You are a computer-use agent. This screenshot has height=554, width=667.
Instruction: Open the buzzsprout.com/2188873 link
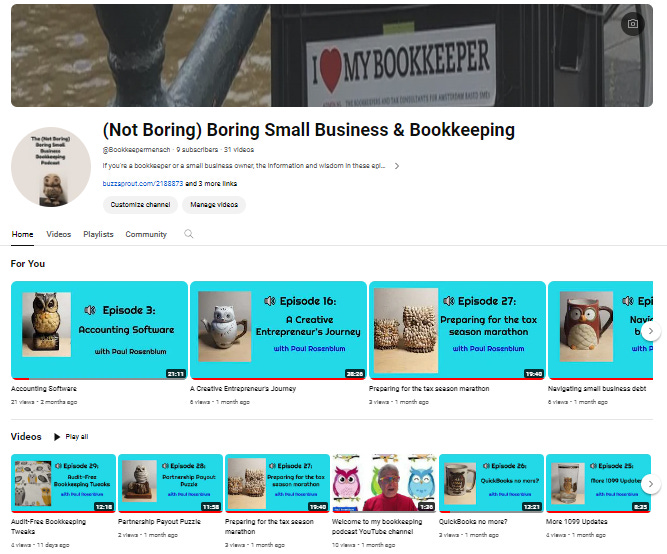[x=143, y=184]
